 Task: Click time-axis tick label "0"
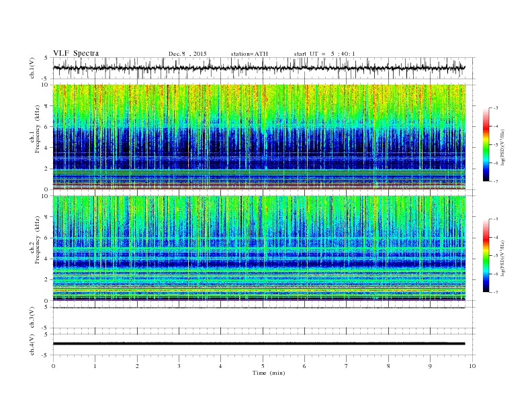pos(53,366)
